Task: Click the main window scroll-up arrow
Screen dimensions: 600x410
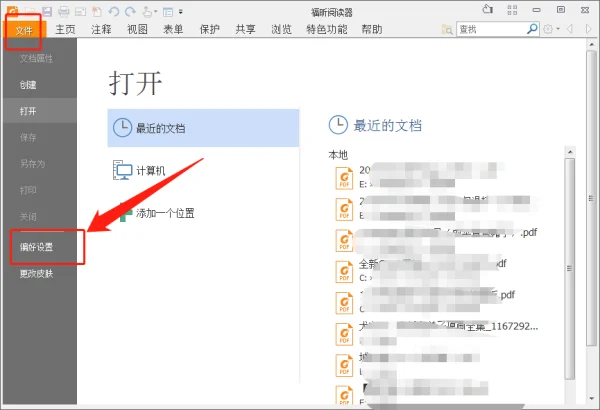Action: coord(591,45)
